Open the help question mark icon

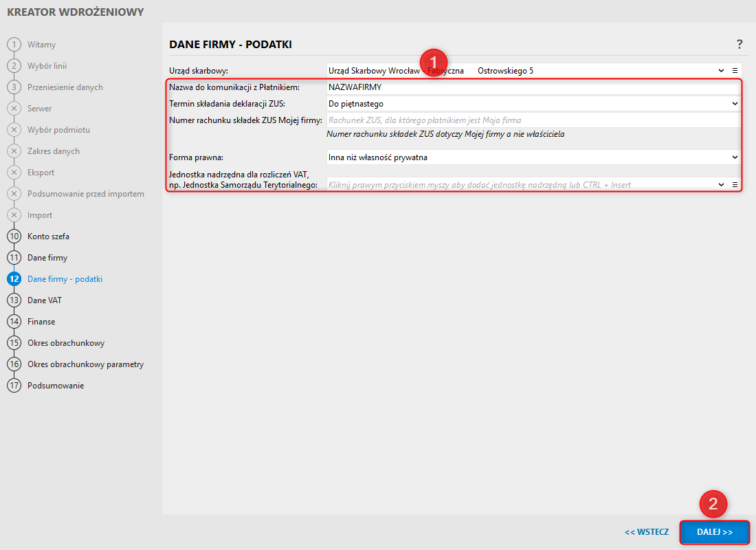click(740, 45)
